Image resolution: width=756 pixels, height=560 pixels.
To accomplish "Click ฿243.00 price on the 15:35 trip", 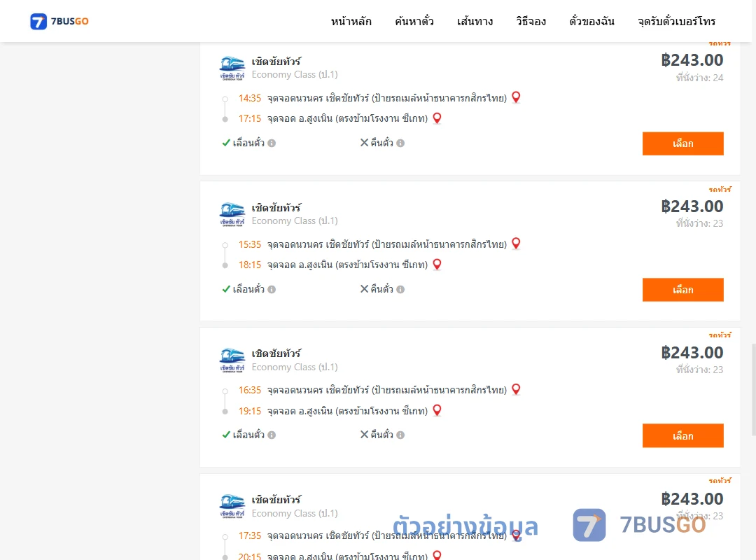I will click(x=692, y=206).
